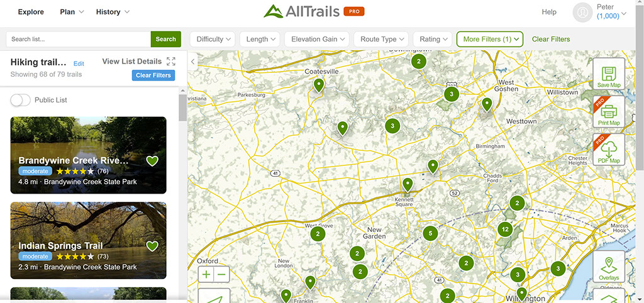Screen dimensions: 644x303
Task: Open the Route Type filter dropdown
Action: pos(381,39)
